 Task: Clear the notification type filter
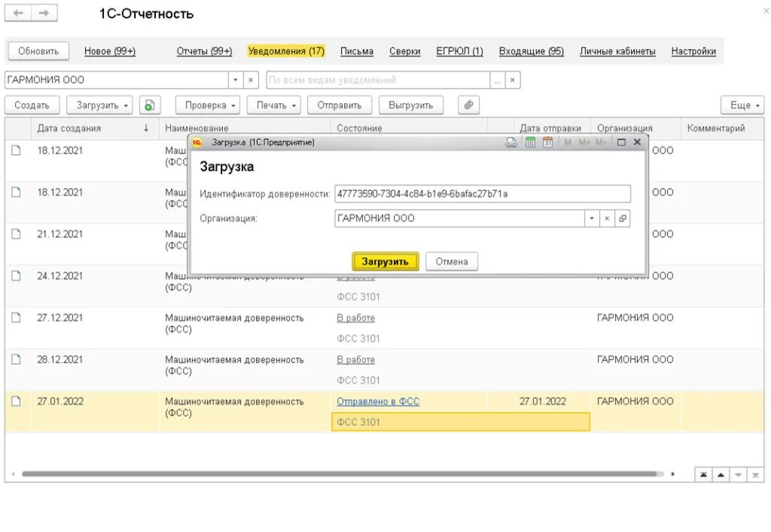[x=512, y=80]
